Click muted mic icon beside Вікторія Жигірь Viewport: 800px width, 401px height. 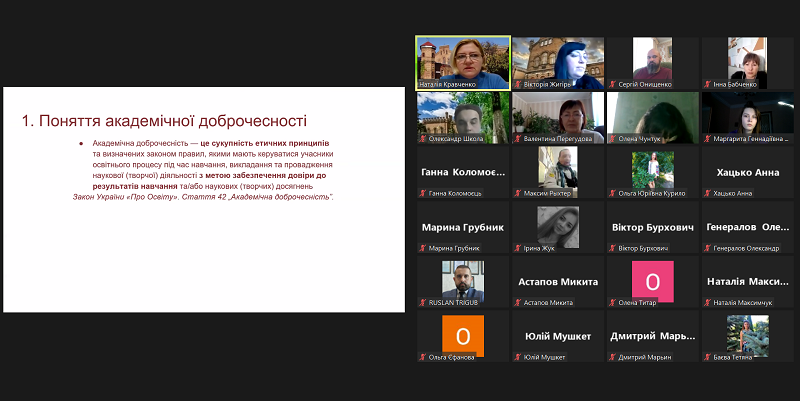(x=518, y=85)
